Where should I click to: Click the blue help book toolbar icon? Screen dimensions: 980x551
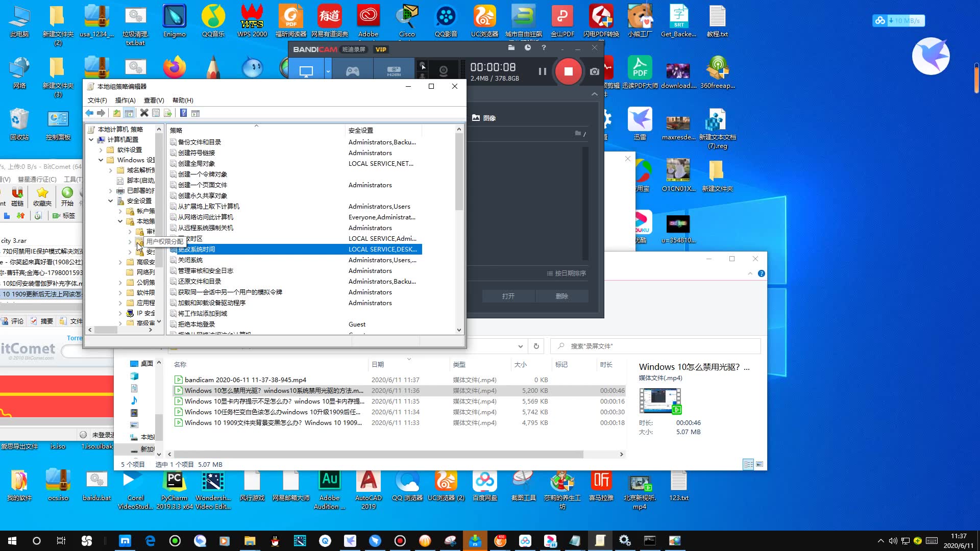click(183, 113)
